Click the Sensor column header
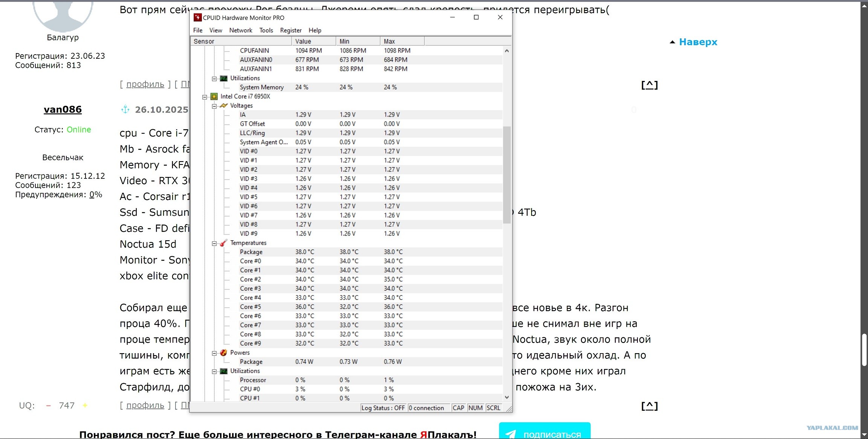This screenshot has width=868, height=439. [x=241, y=41]
